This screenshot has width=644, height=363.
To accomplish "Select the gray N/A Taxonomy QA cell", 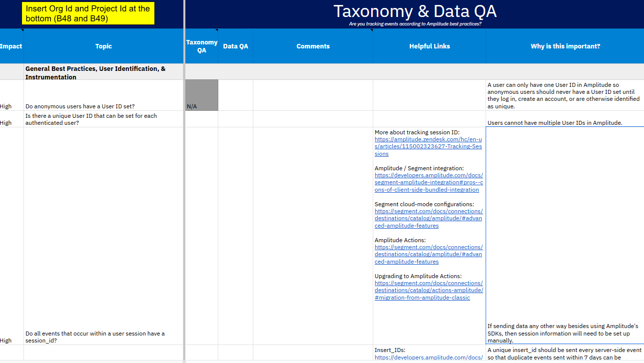I will (x=202, y=95).
